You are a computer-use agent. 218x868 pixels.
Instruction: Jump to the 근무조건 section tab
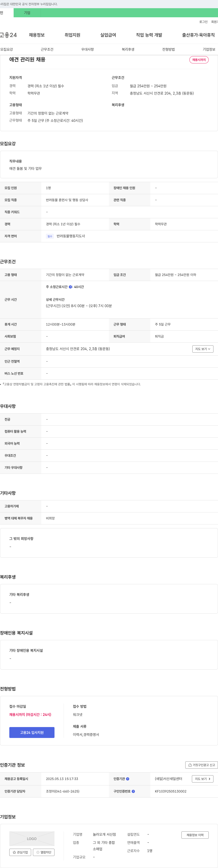[x=47, y=49]
